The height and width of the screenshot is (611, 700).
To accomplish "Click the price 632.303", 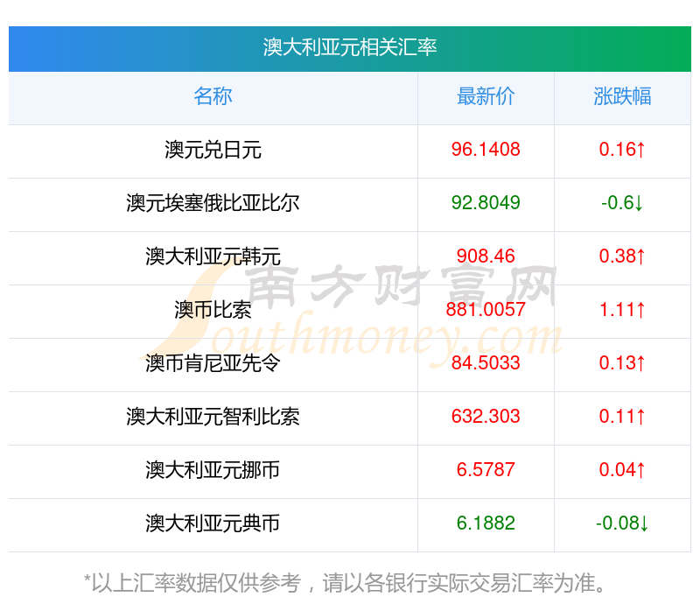I will pyautogui.click(x=486, y=417).
